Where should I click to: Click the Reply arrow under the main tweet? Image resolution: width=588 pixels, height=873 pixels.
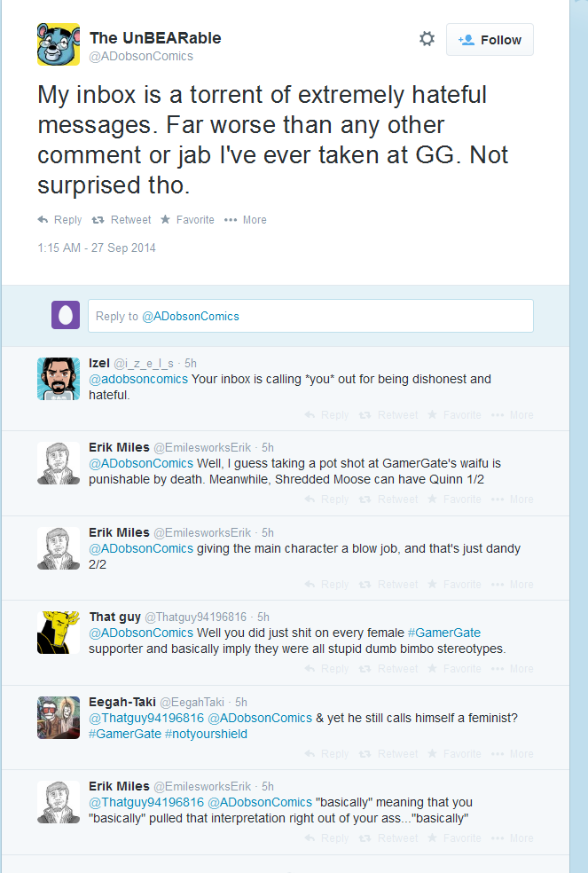pos(59,220)
